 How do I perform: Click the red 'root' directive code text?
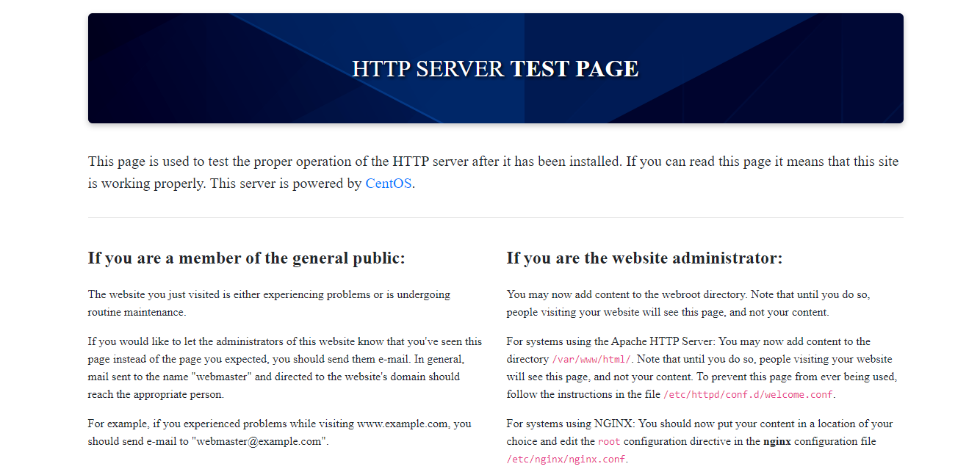(x=609, y=442)
